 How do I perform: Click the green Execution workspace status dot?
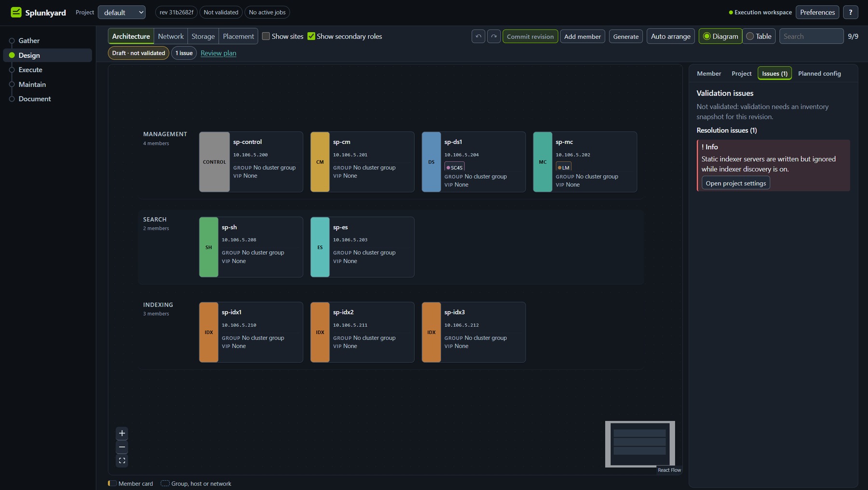pyautogui.click(x=731, y=13)
